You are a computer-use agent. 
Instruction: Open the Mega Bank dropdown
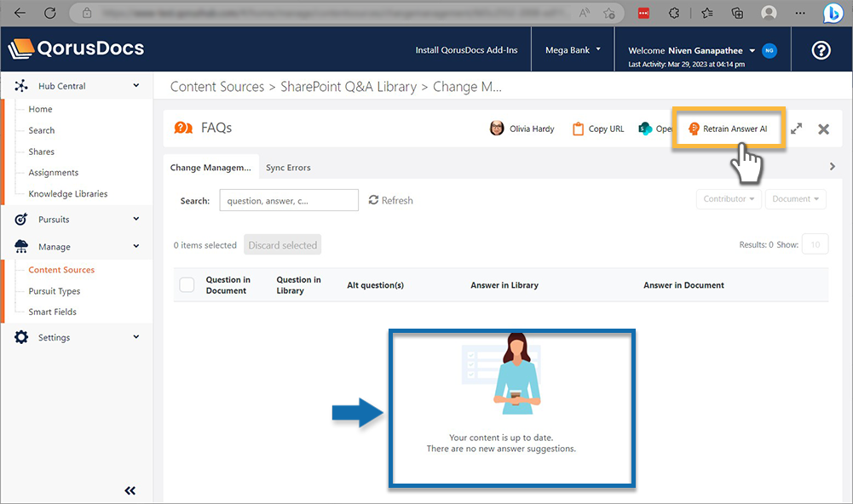click(x=573, y=50)
